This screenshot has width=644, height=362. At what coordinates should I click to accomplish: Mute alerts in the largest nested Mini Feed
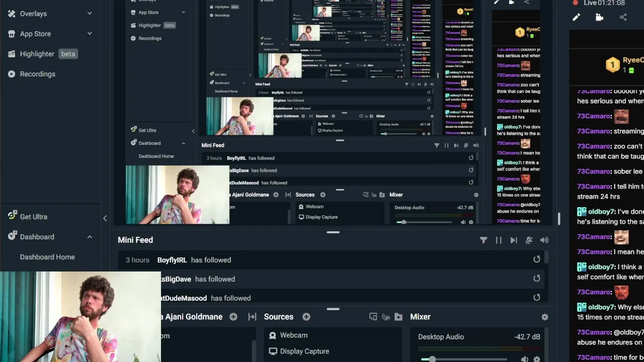[x=466, y=145]
